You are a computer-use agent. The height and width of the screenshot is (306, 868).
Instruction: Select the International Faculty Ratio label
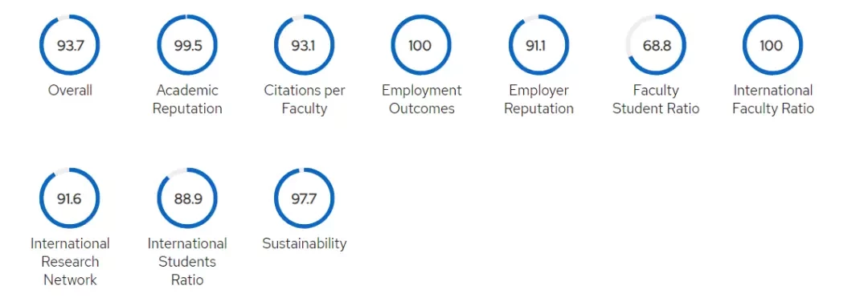pos(773,99)
